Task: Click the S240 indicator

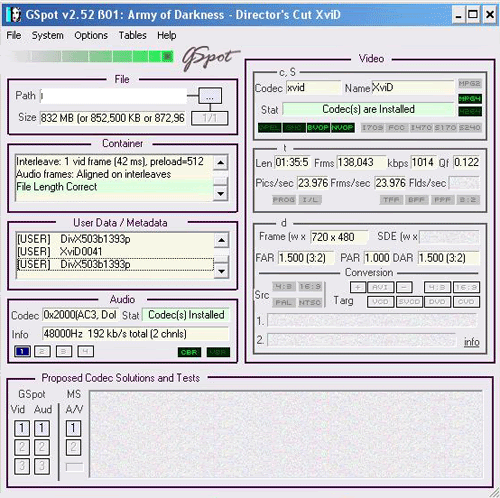Action: click(x=469, y=128)
